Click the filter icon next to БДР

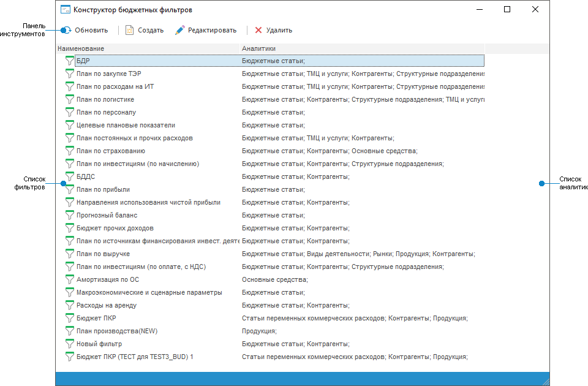coord(69,61)
